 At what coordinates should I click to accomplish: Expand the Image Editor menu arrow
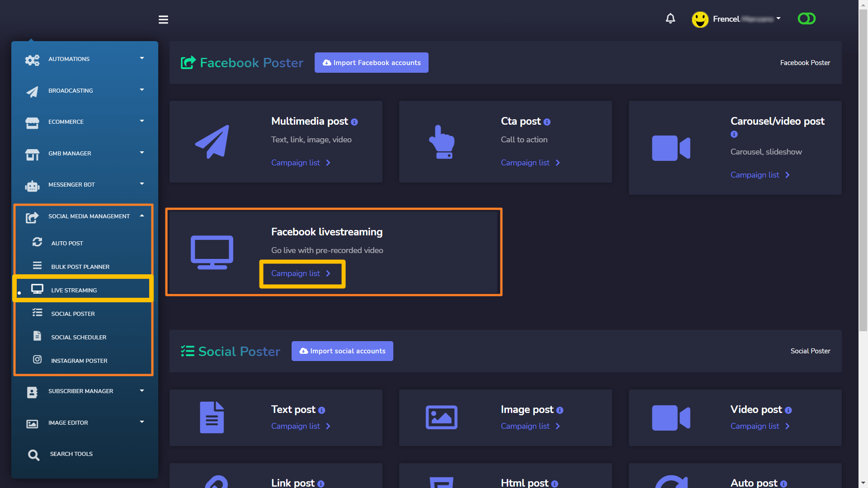coord(142,422)
